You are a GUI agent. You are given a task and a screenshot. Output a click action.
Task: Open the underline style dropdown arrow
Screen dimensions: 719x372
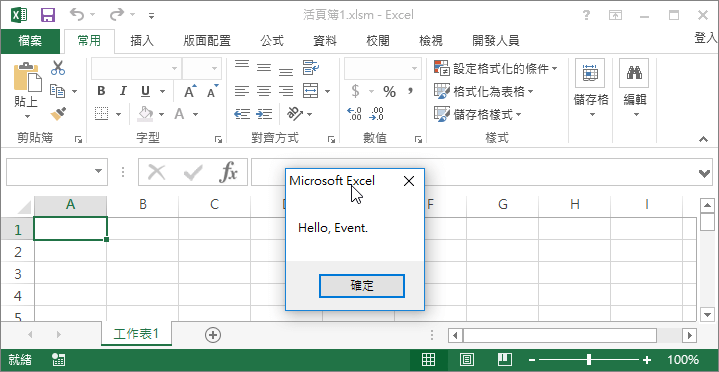pos(162,91)
